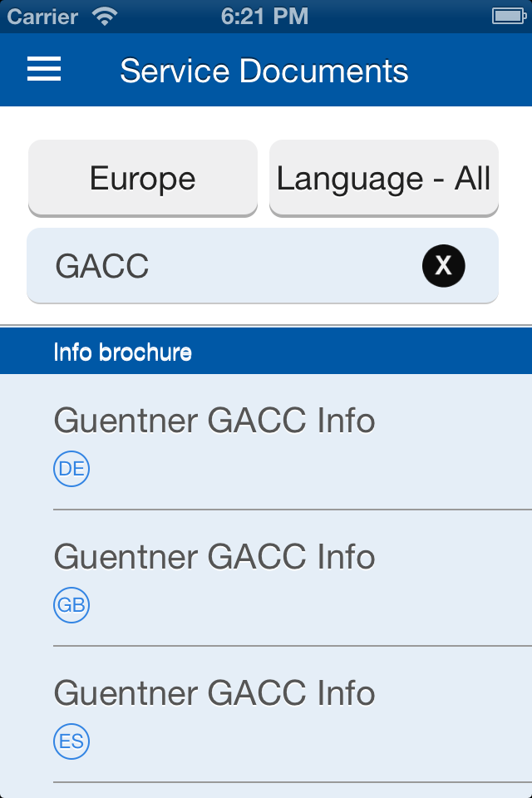Image resolution: width=532 pixels, height=798 pixels.
Task: Tap the Carrier label in status bar
Action: click(42, 16)
